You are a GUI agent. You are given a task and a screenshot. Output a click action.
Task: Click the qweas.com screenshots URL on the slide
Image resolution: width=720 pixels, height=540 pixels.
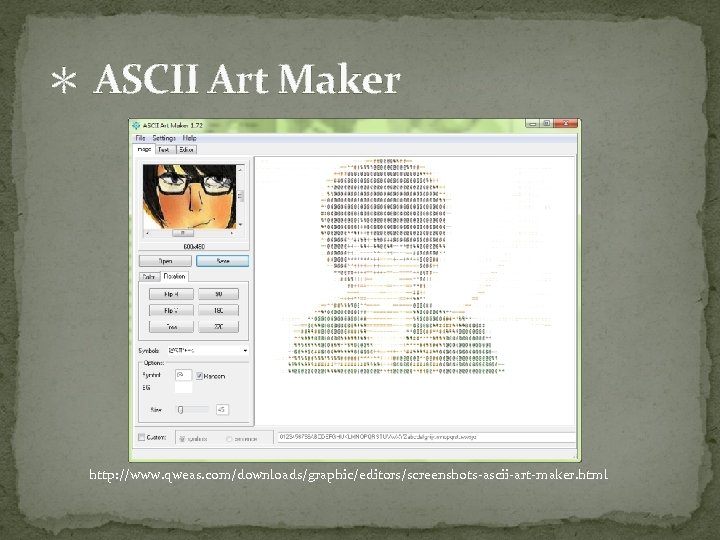349,474
